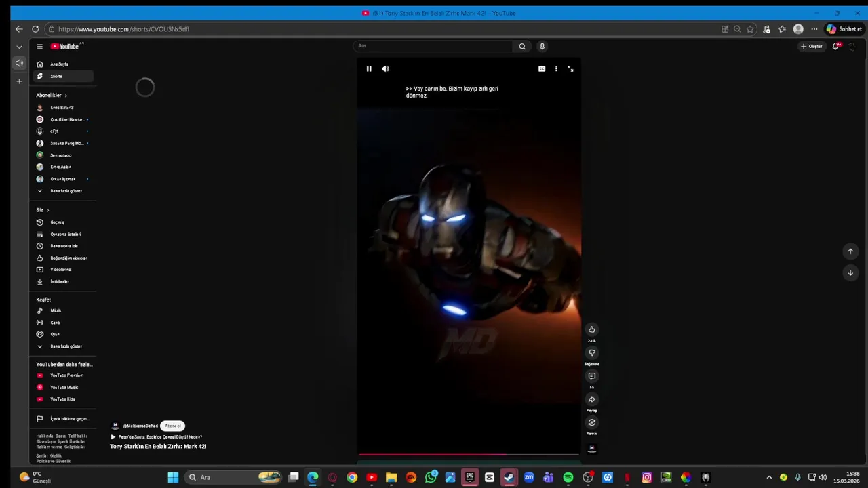Open YouTube Premium link
This screenshot has height=488, width=868.
point(63,375)
